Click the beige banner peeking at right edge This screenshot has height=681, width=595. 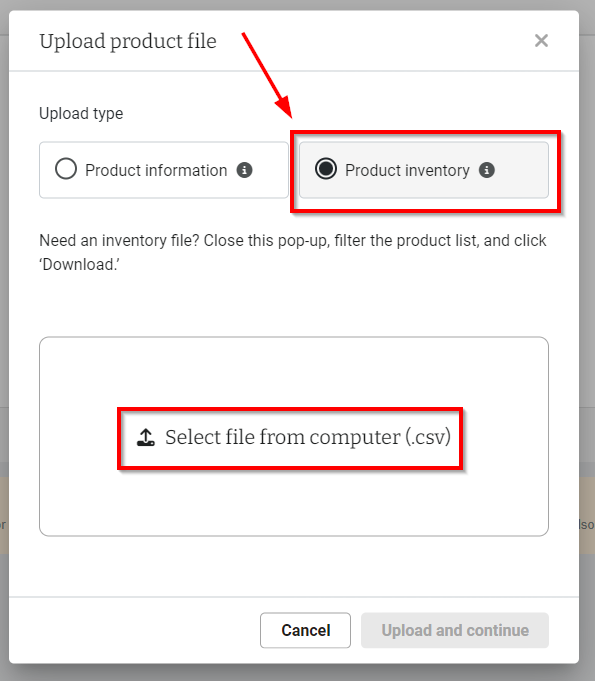click(587, 515)
